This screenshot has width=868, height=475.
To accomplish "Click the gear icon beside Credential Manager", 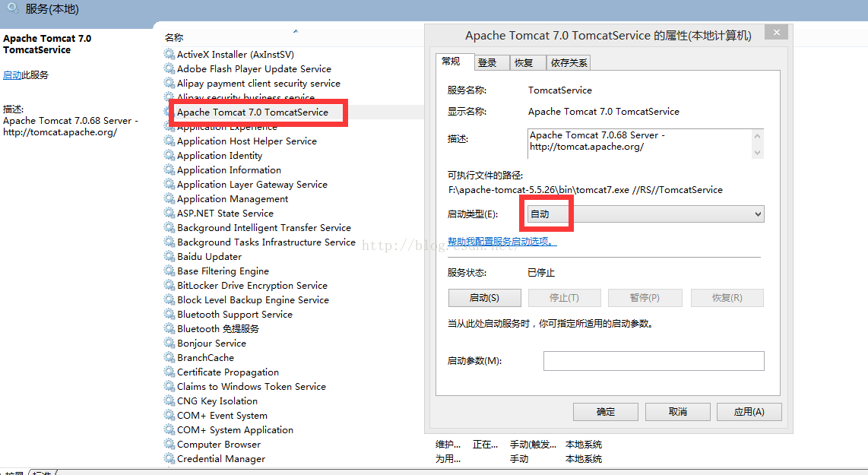I will click(169, 458).
